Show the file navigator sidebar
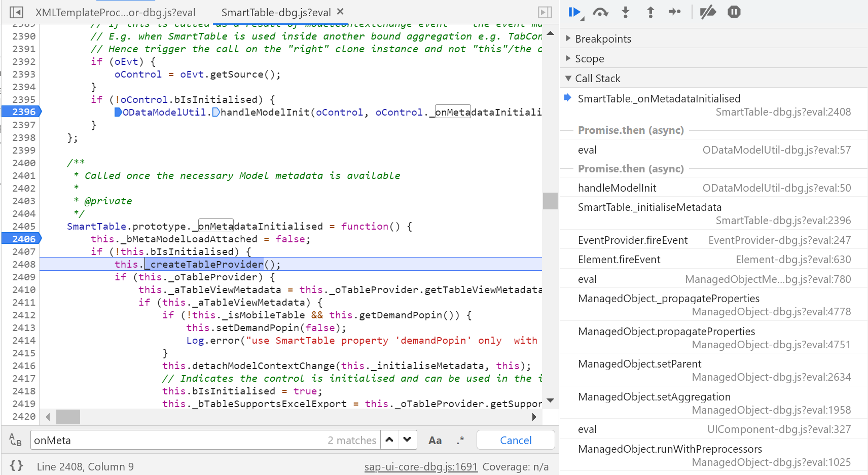Screen dimensions: 868x475 pyautogui.click(x=16, y=12)
